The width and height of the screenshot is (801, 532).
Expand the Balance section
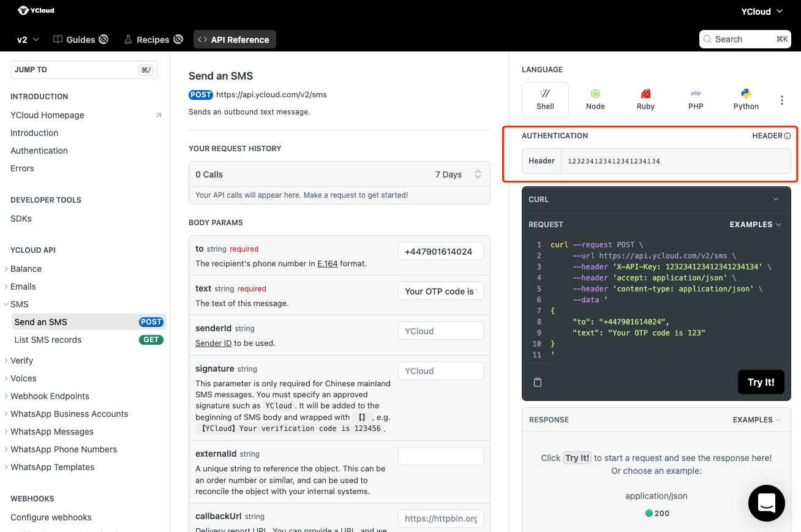tap(26, 269)
